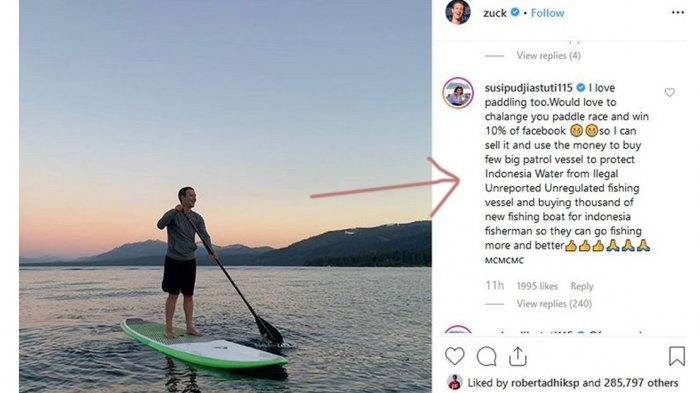Expand View replies (240)
Screen dimensions: 700x393
[554, 304]
